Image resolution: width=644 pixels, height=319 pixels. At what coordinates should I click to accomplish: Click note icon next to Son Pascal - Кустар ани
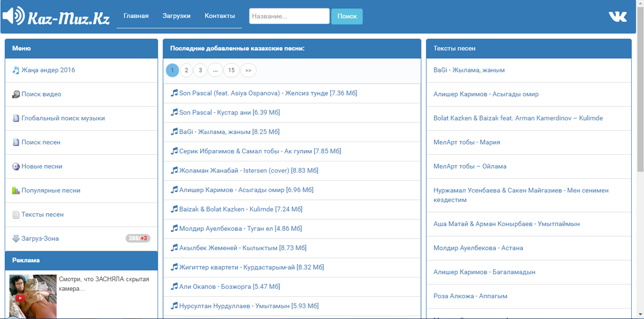point(174,112)
